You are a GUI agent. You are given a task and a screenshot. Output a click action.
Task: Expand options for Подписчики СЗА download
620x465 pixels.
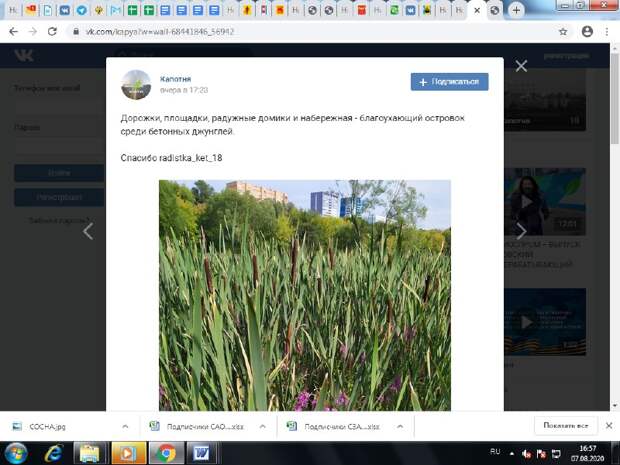tap(400, 427)
